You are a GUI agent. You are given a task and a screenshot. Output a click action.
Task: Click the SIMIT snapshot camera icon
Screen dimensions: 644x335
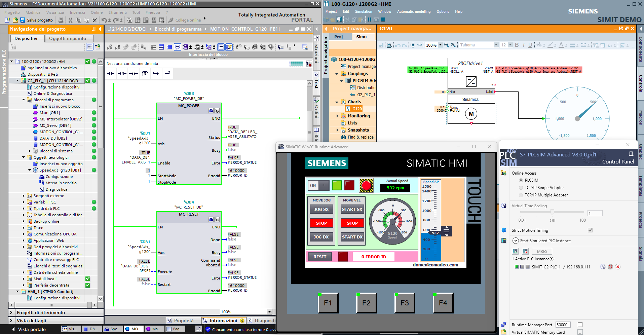tap(376, 20)
